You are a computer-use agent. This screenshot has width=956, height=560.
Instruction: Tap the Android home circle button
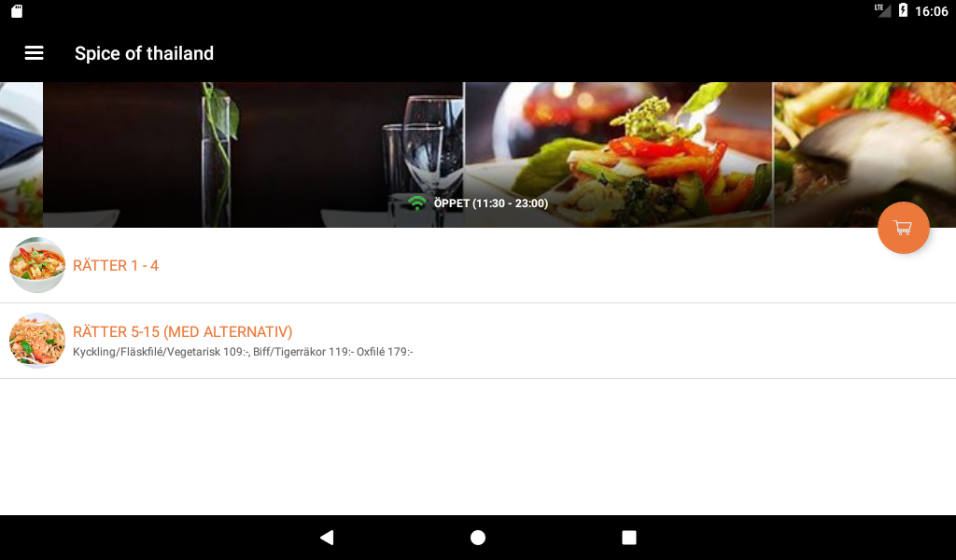478,537
